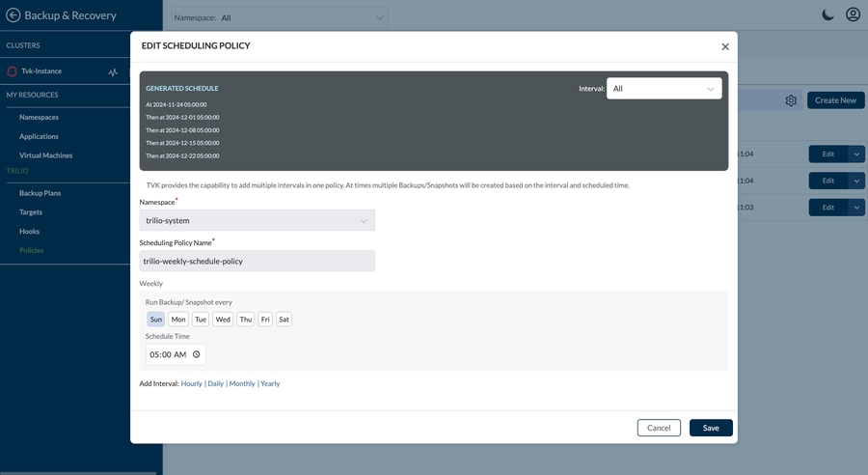This screenshot has width=868, height=475.
Task: Cancel editing the scheduling policy
Action: click(x=659, y=428)
